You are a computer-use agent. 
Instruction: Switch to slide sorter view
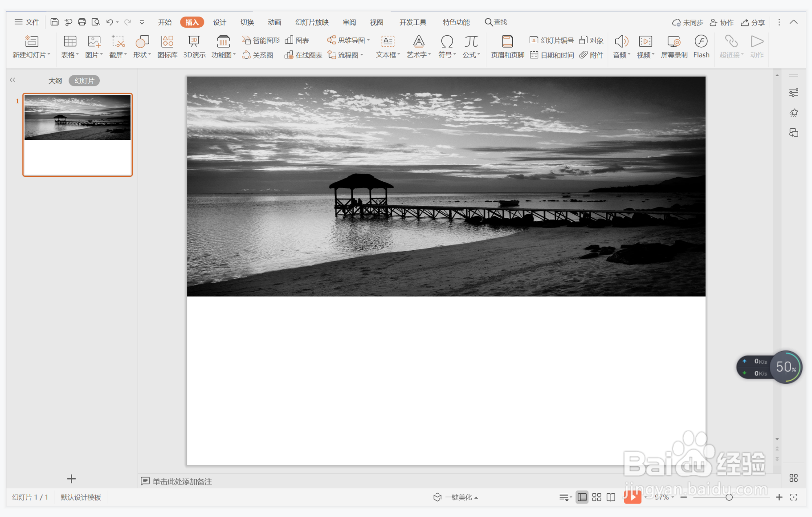point(597,497)
